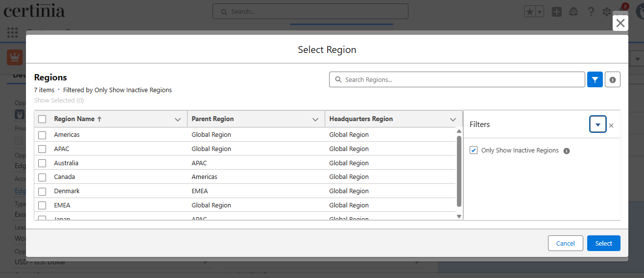Click the info icon beside the filter button
The height and width of the screenshot is (278, 644).
[x=613, y=79]
